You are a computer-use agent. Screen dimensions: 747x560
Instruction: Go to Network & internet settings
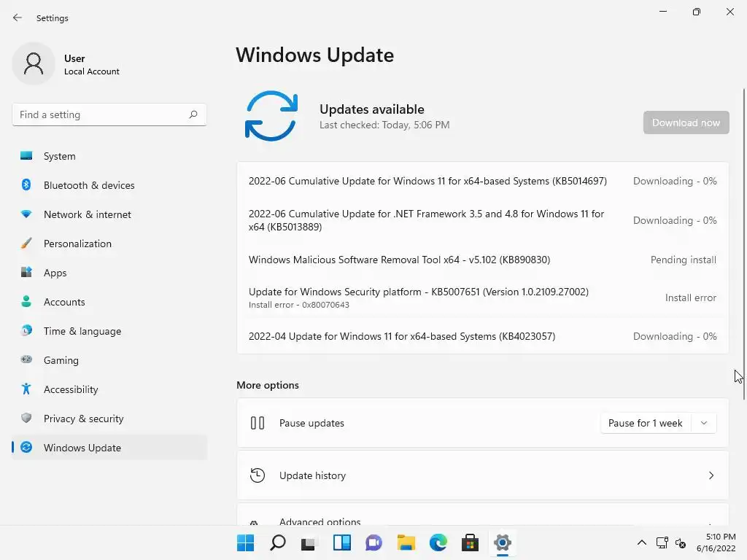[x=109, y=214]
